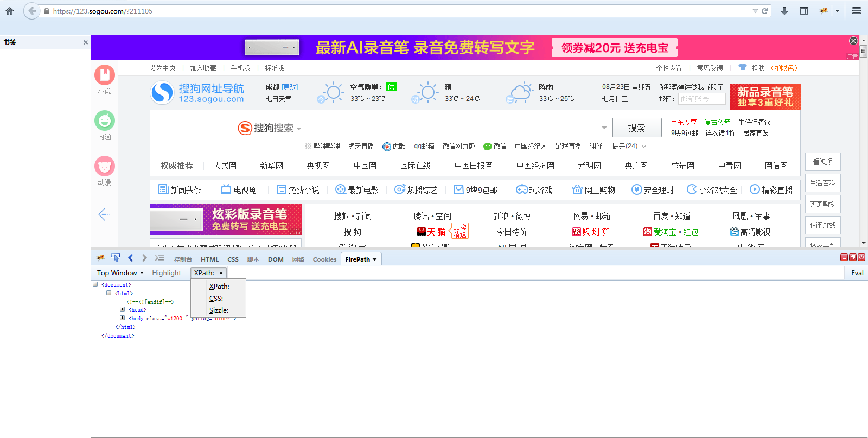Click the Highlight button
This screenshot has height=438, width=868.
tap(167, 272)
